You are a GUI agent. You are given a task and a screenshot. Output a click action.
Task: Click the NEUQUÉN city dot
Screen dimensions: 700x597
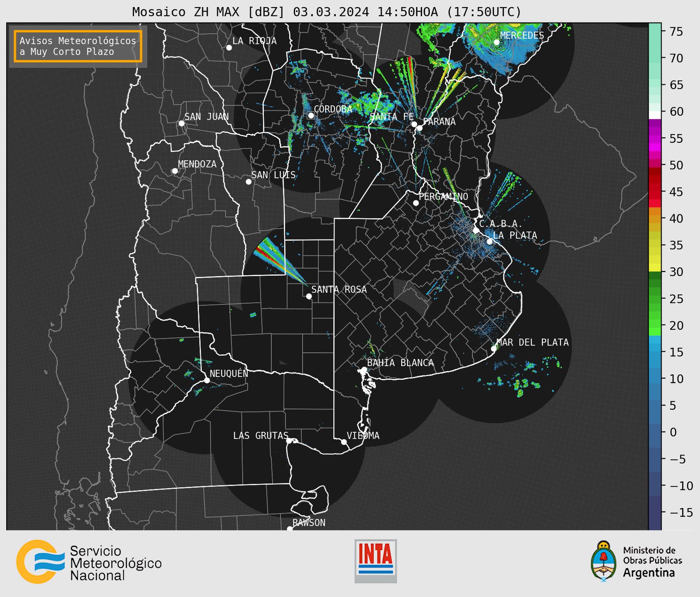click(207, 380)
